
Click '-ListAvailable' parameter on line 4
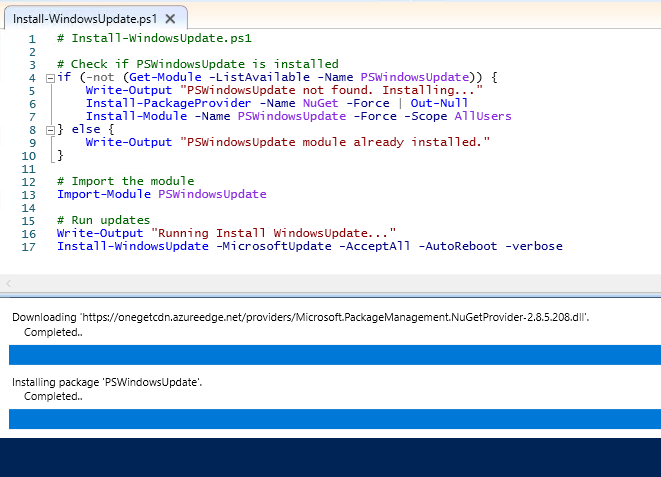[259, 77]
